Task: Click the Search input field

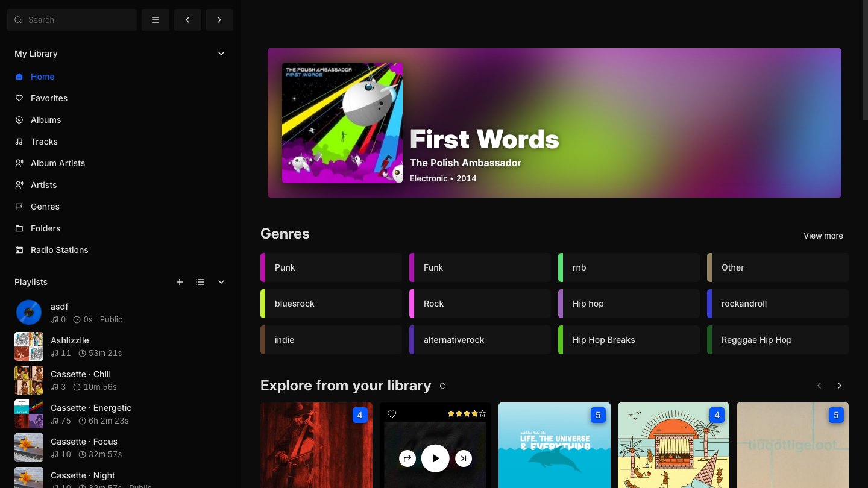Action: 72,20
